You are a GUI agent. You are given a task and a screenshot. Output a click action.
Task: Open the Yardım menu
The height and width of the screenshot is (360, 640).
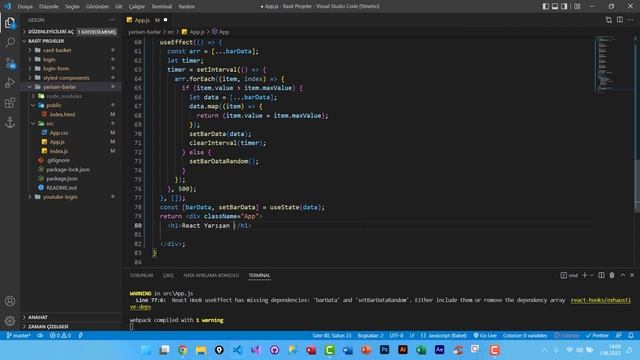187,7
